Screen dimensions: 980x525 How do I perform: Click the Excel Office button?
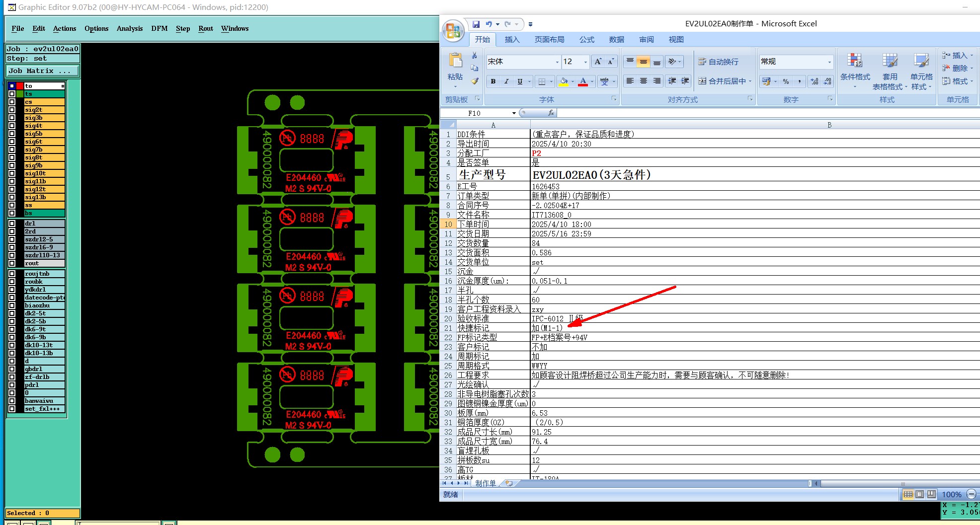[x=453, y=31]
